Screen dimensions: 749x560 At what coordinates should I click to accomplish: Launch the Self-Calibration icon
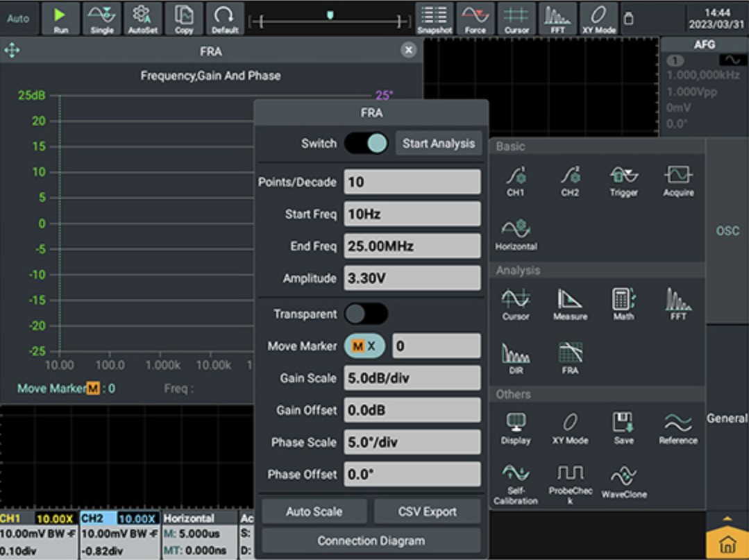click(515, 483)
